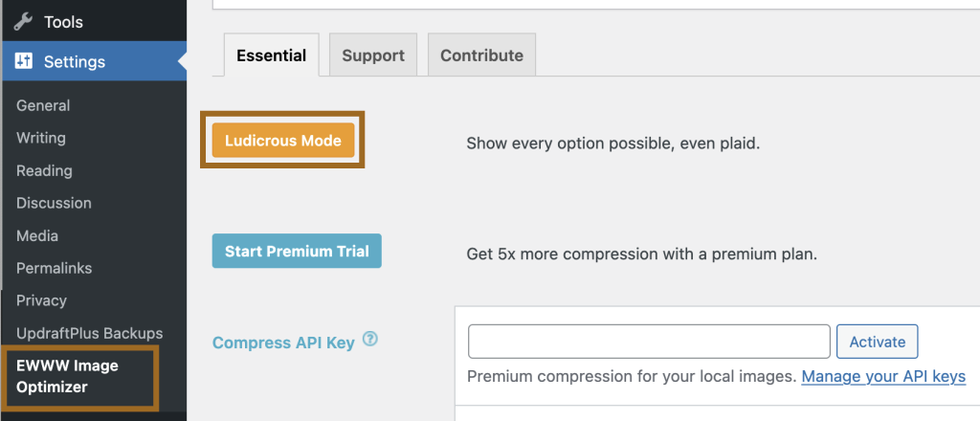Image resolution: width=980 pixels, height=421 pixels.
Task: Open Discussion settings page
Action: pos(54,203)
